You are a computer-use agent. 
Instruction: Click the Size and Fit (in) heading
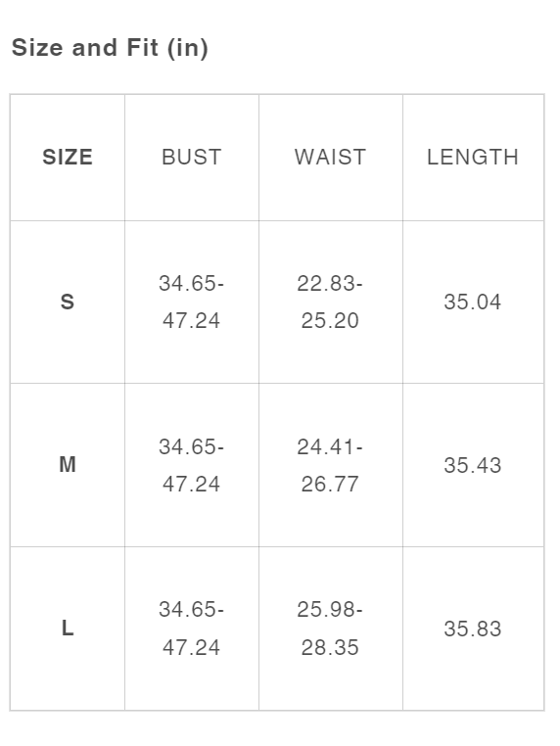(110, 48)
